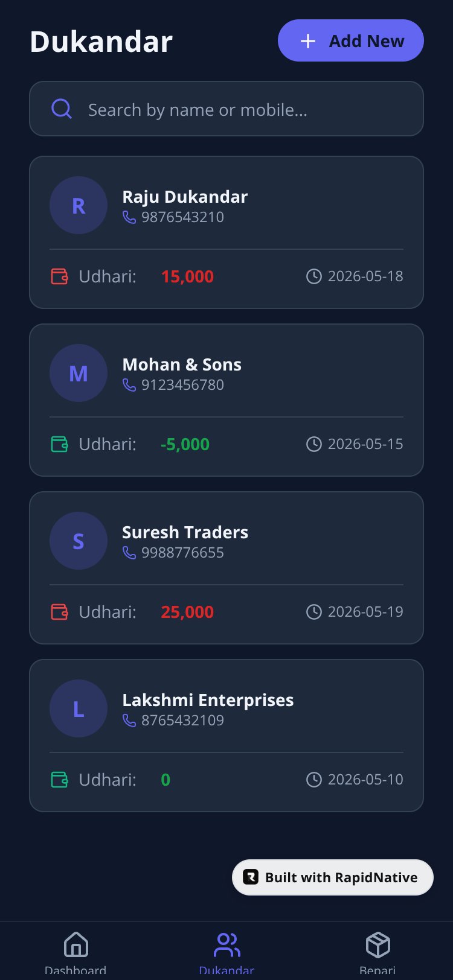Click the 15,000 udhari amount
Viewport: 453px width, 980px height.
coord(187,276)
